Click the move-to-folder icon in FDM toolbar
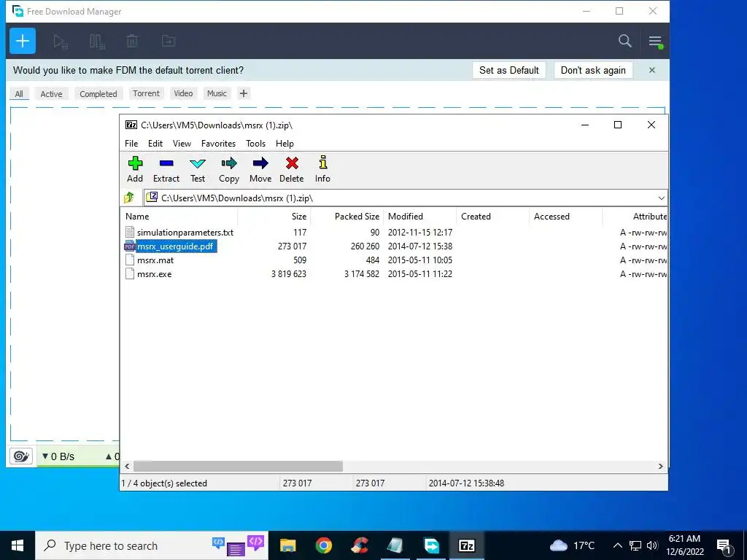Viewport: 747px width, 560px height. pyautogui.click(x=169, y=42)
